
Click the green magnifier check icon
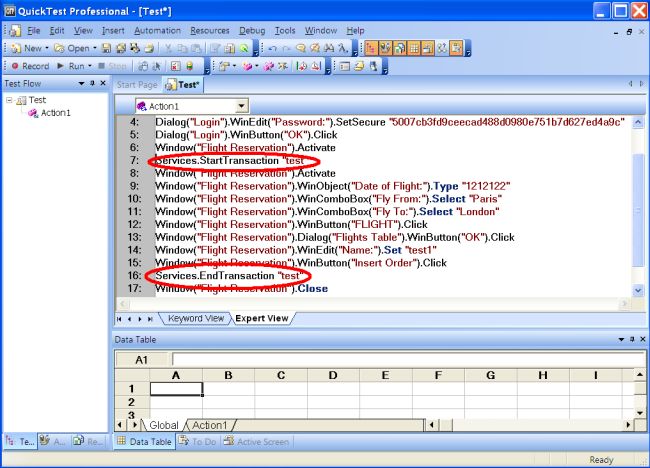244,48
